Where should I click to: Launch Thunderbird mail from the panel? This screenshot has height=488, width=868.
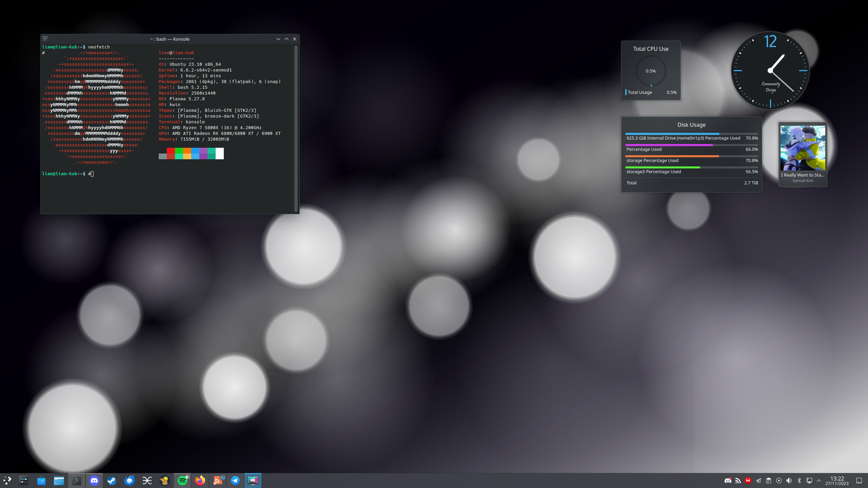click(130, 481)
